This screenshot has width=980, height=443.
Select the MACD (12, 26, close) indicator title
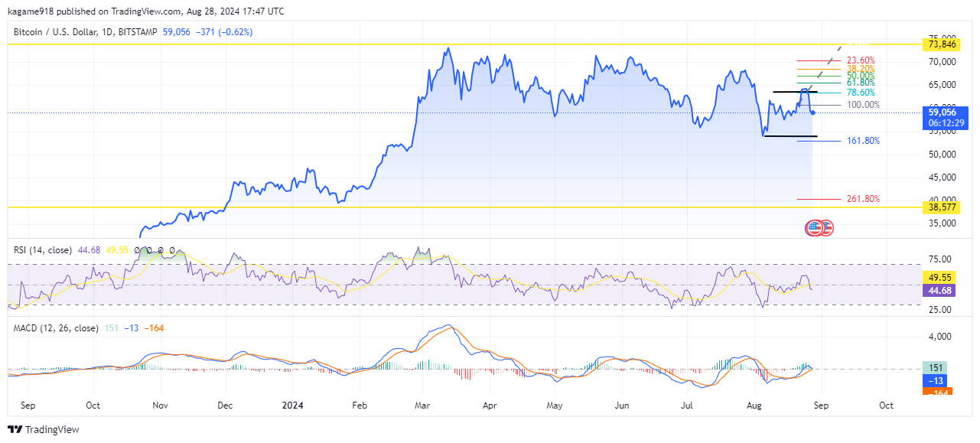coord(54,328)
